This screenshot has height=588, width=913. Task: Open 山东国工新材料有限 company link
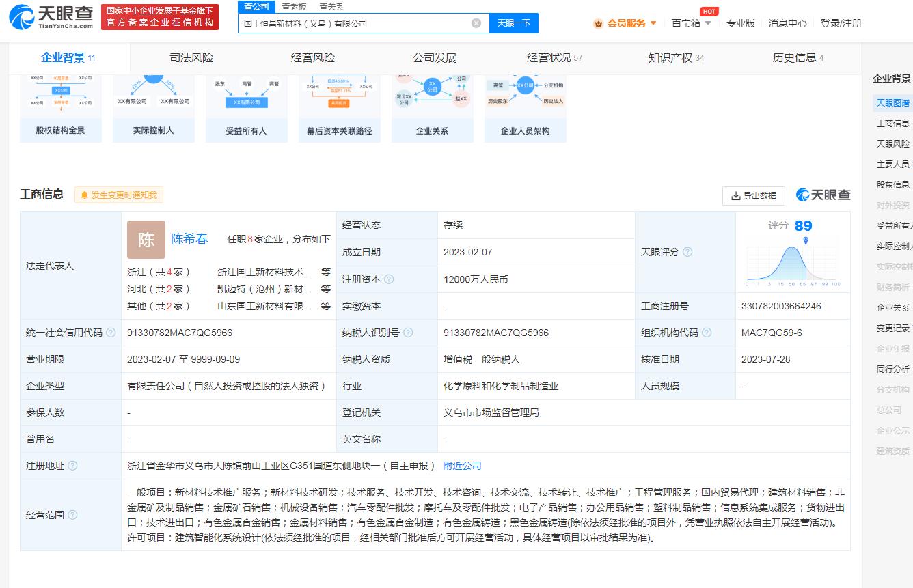tap(265, 306)
